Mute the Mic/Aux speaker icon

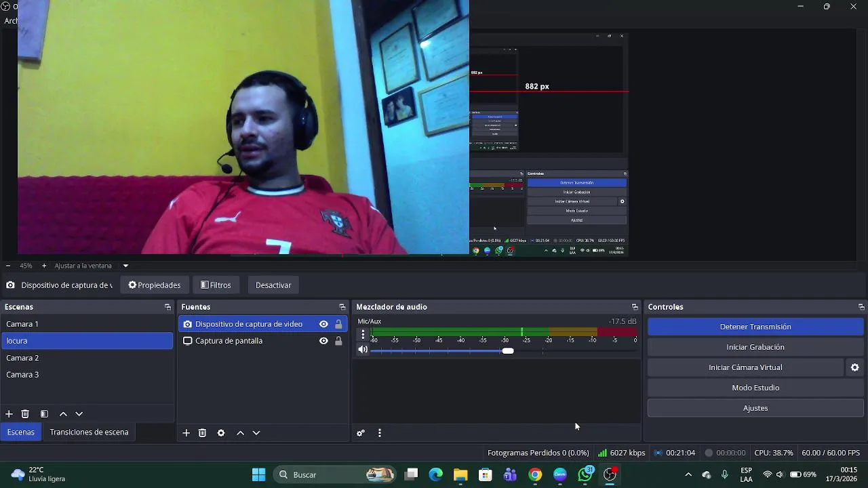click(363, 350)
